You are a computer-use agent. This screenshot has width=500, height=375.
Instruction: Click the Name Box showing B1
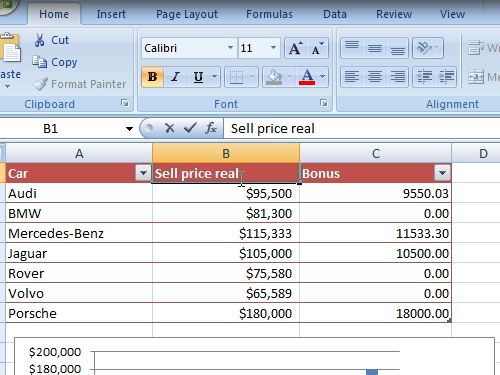[x=62, y=129]
